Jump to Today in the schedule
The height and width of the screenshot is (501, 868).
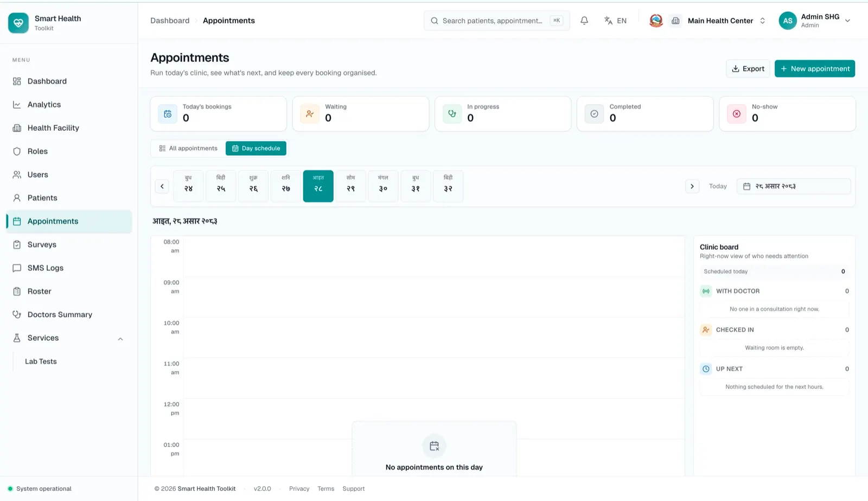point(718,186)
